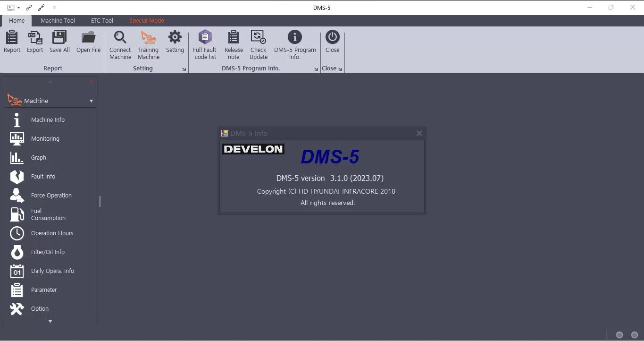Open Force Operation in sidebar
Image resolution: width=644 pixels, height=341 pixels.
coord(50,196)
